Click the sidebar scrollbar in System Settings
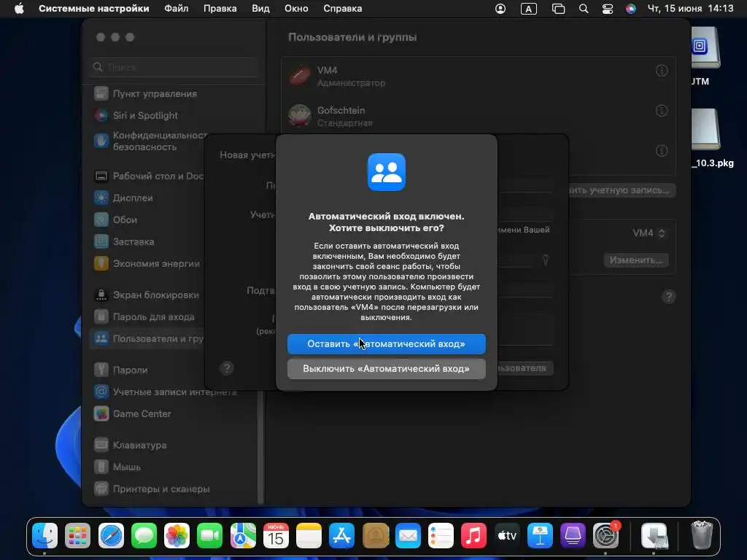This screenshot has width=747, height=560. tap(260, 447)
